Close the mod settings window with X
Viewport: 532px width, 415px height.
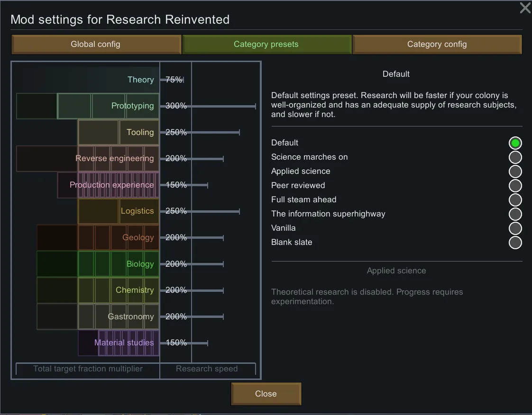(525, 8)
